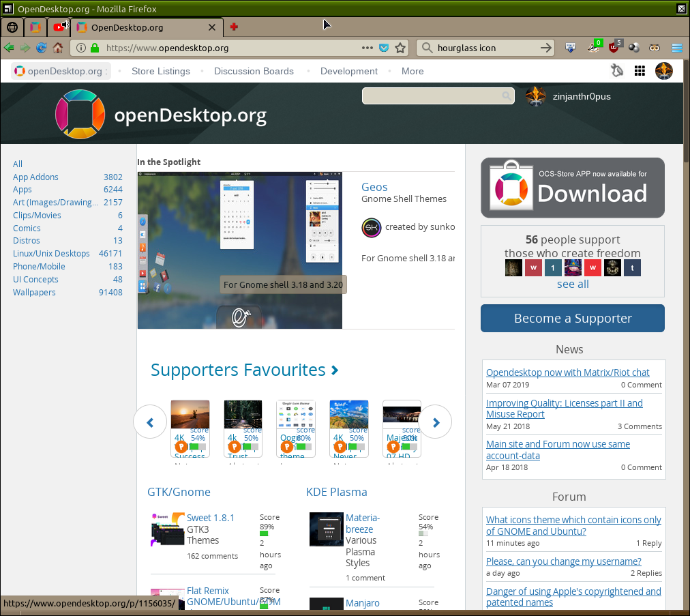Image resolution: width=690 pixels, height=616 pixels.
Task: Open Opendesktop now with Matrix/Riot chat news
Action: pos(567,372)
